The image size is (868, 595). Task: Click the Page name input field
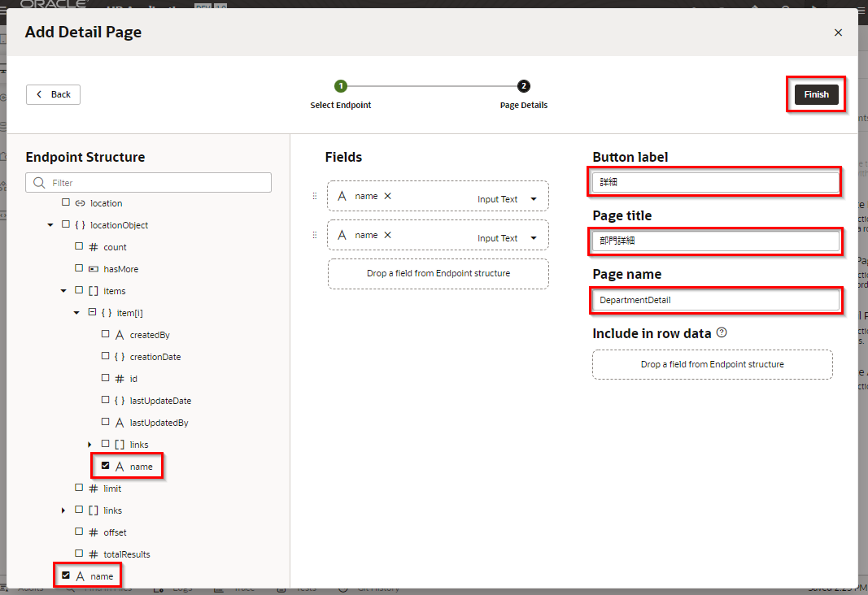[716, 300]
